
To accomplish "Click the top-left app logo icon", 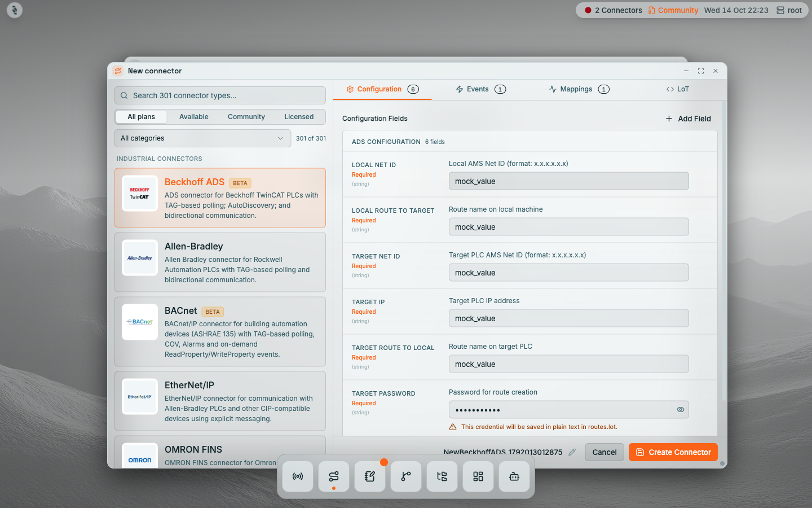I will point(15,10).
